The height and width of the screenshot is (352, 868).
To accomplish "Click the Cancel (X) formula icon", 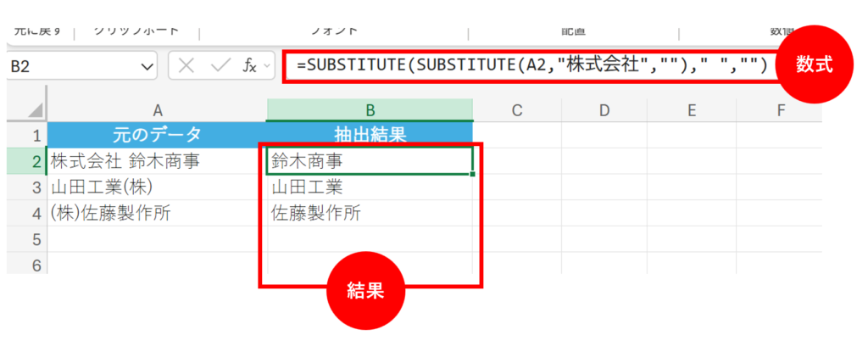I will click(188, 66).
